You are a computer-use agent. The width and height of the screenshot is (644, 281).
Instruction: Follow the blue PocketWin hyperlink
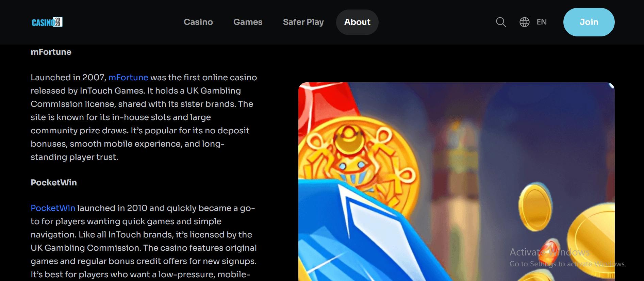53,208
